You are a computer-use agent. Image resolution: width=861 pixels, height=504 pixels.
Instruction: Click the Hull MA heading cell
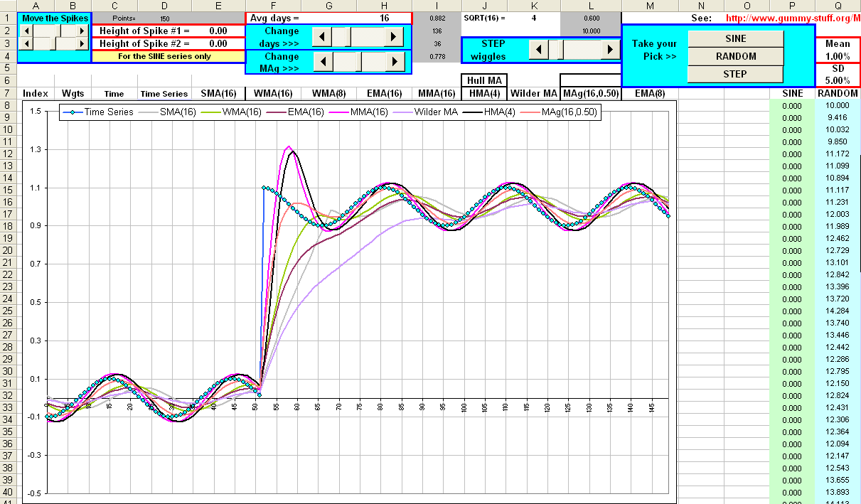pos(485,80)
